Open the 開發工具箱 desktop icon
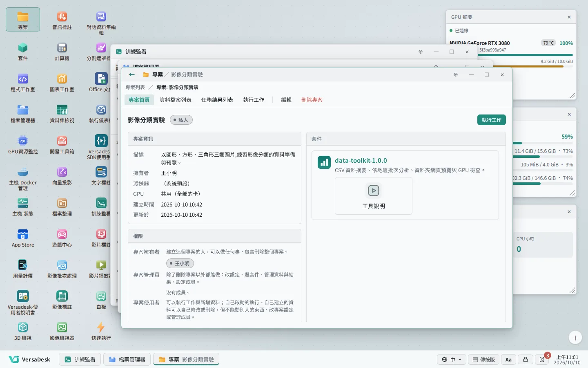 coord(62,144)
